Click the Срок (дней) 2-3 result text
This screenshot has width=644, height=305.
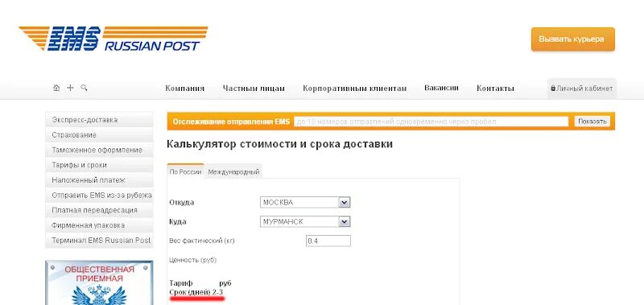(196, 292)
